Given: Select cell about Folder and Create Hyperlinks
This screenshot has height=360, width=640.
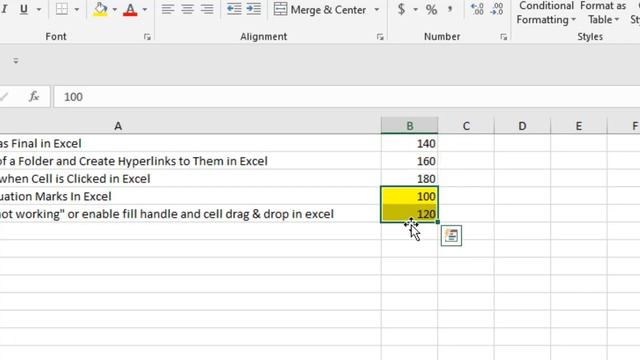Looking at the screenshot, I should [190, 161].
